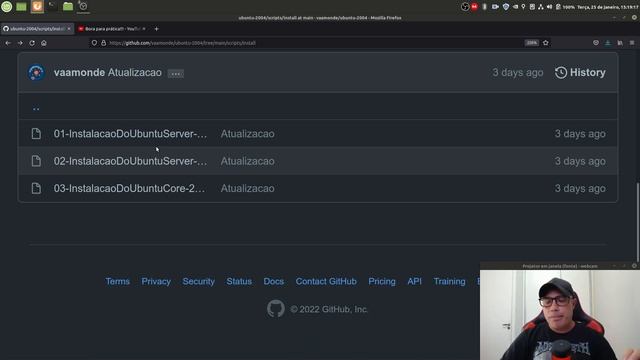This screenshot has height=360, width=640.
Task: Click the padlock site information icon
Action: (104, 43)
